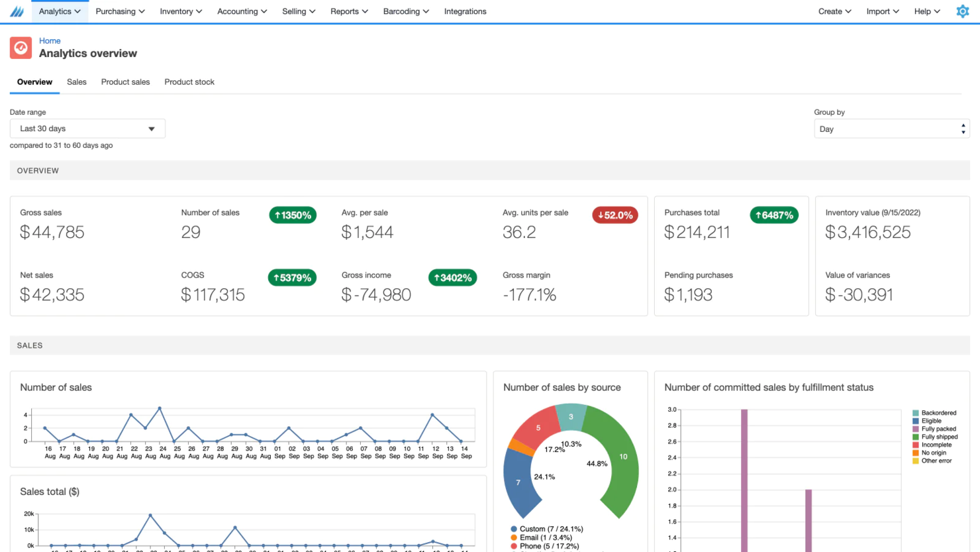Open the Integrations menu item

coord(465,11)
